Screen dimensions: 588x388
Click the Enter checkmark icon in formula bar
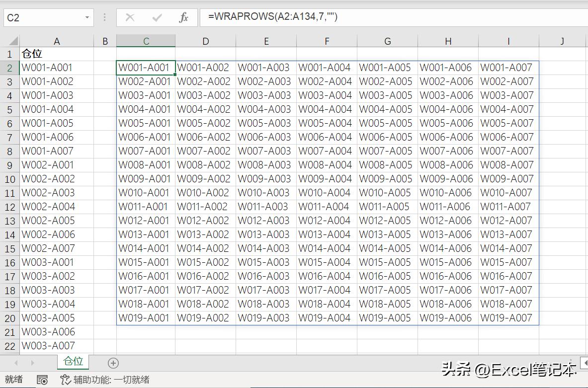[157, 18]
